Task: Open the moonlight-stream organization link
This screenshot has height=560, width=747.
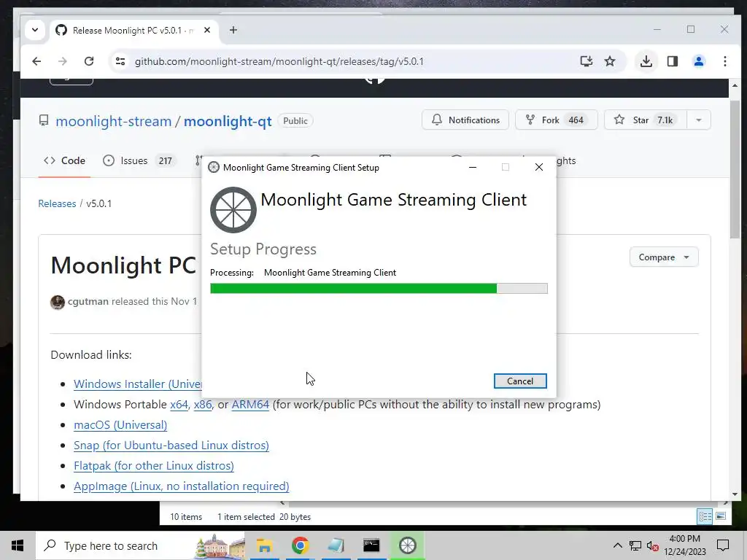Action: click(x=113, y=121)
